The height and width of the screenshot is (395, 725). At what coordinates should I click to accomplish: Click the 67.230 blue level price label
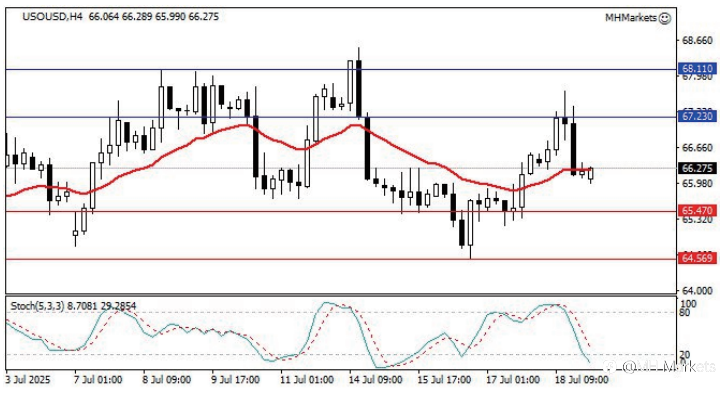point(697,116)
